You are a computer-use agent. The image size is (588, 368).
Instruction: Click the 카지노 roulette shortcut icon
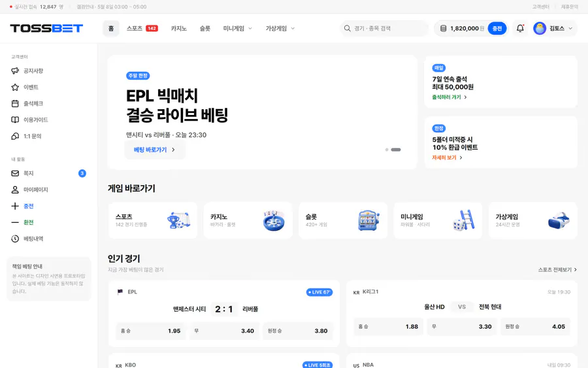point(274,220)
